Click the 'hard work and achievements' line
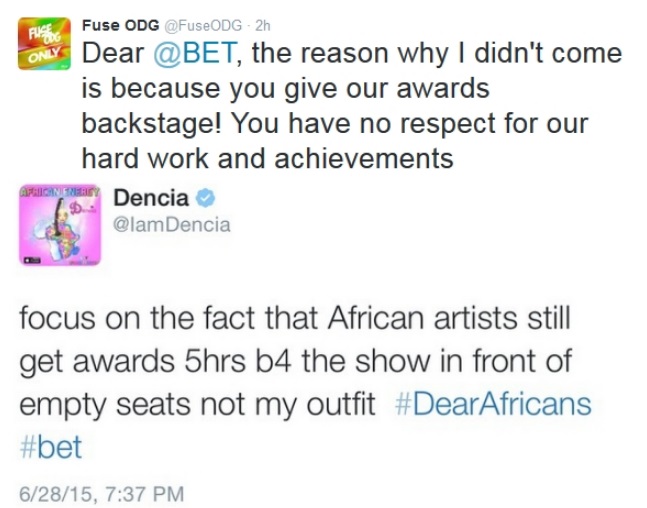 click(267, 158)
